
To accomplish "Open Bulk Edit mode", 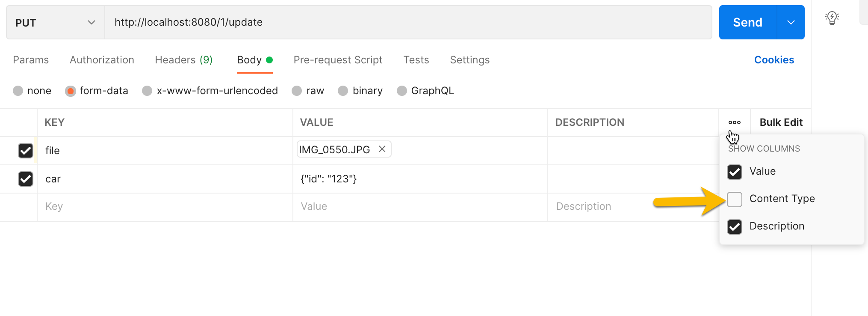I will pos(781,122).
